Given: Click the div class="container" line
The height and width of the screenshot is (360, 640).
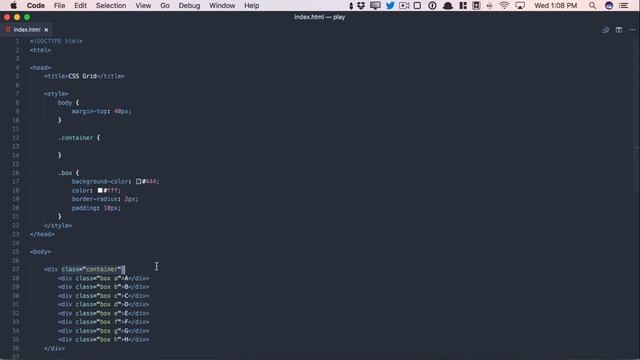Looking at the screenshot, I should (84, 269).
